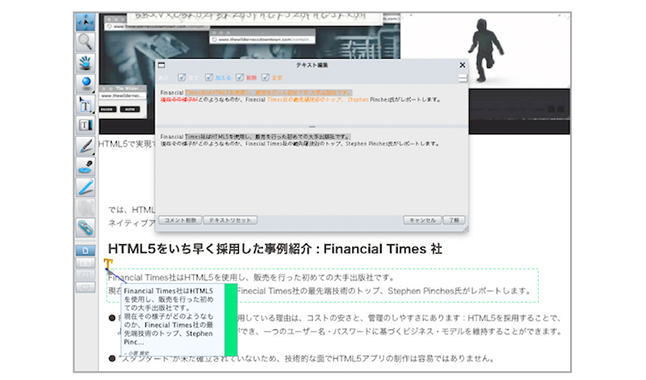Click the テキストリセット button
The width and height of the screenshot is (646, 380).
click(230, 220)
